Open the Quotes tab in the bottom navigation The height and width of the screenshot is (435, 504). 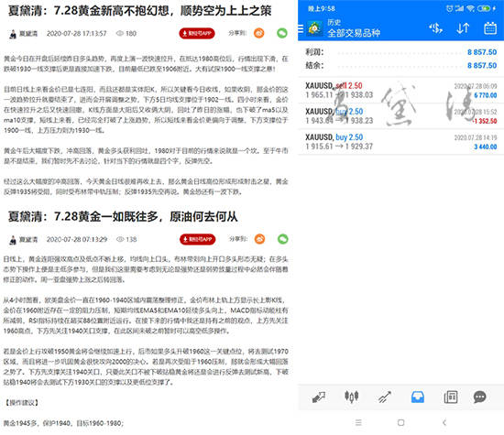pos(319,397)
